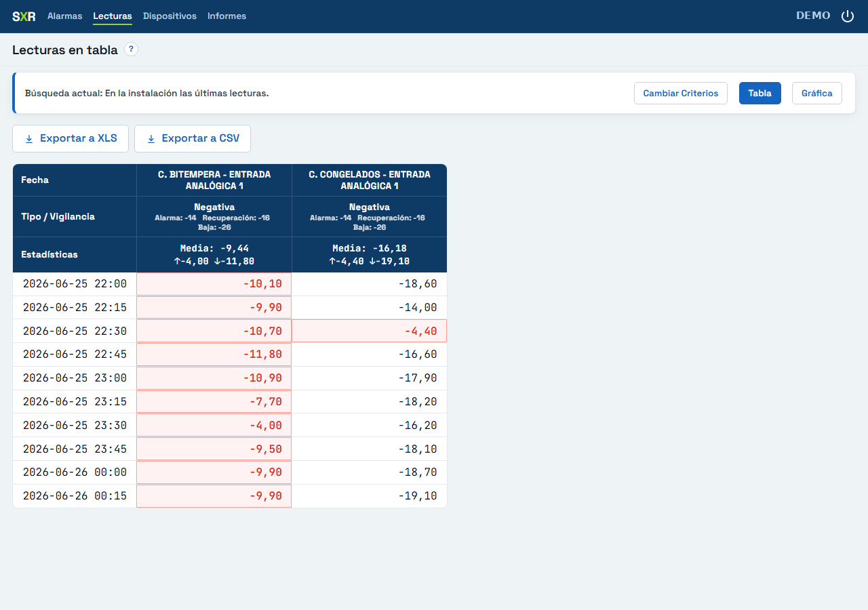Screen dimensions: 868x610
Task: Click the -9,50 reading cell
Action: click(214, 449)
